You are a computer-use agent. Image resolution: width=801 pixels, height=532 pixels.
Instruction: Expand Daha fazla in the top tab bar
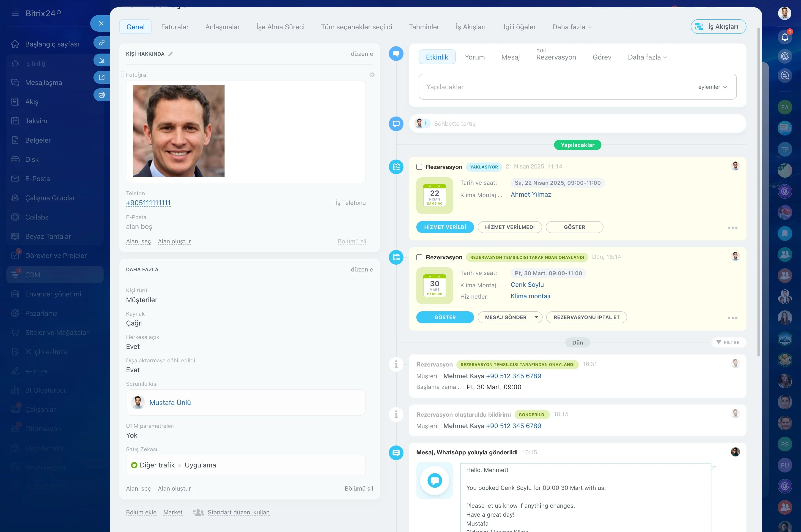(572, 27)
